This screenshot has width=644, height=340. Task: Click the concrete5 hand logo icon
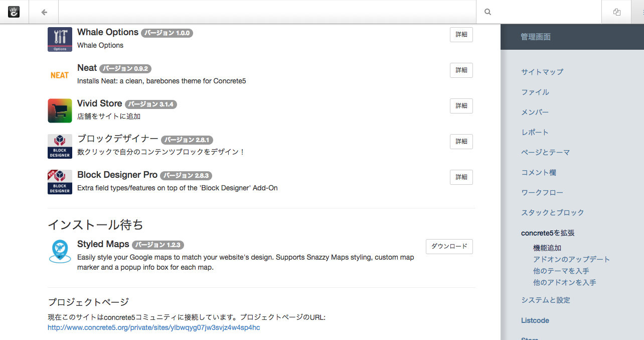14,12
